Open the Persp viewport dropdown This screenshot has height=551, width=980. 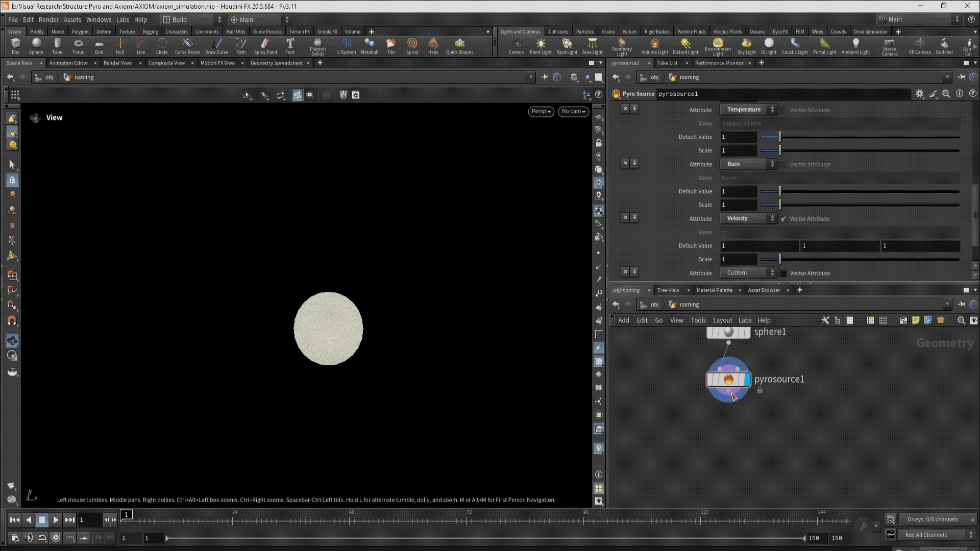tap(541, 111)
